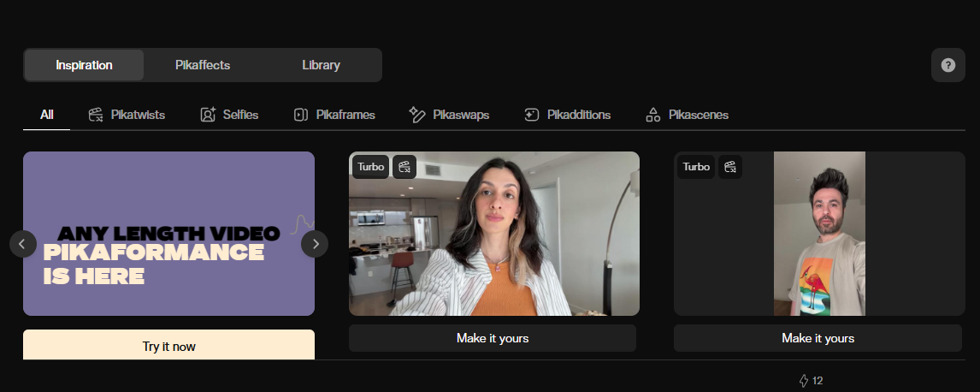
Task: Click the credits count 12
Action: pos(818,381)
